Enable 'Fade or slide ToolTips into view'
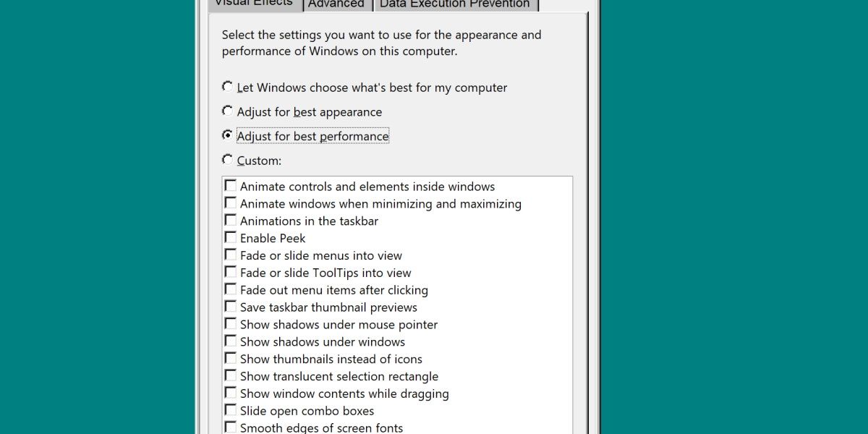 click(x=231, y=271)
